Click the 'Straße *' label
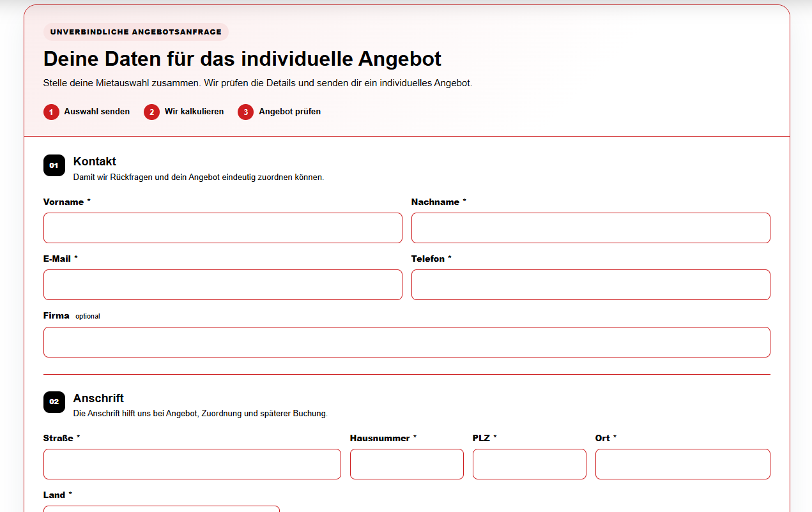Viewport: 812px width, 512px height. (62, 438)
